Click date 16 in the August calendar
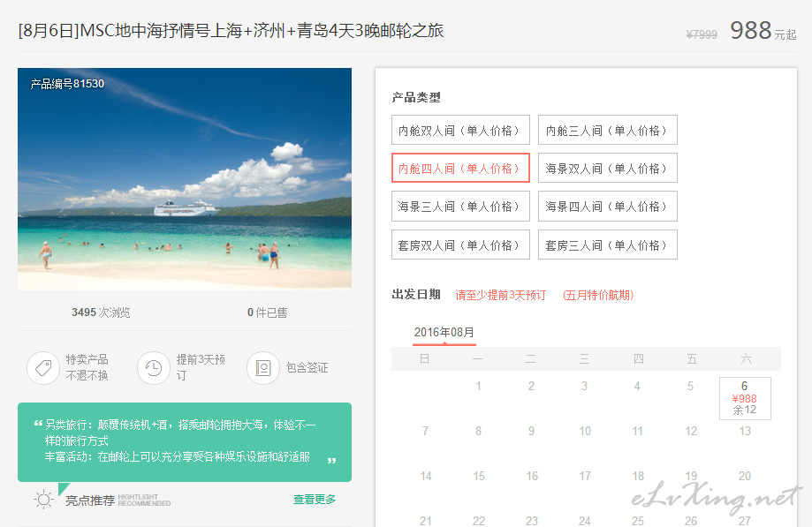This screenshot has height=527, width=812. point(532,477)
